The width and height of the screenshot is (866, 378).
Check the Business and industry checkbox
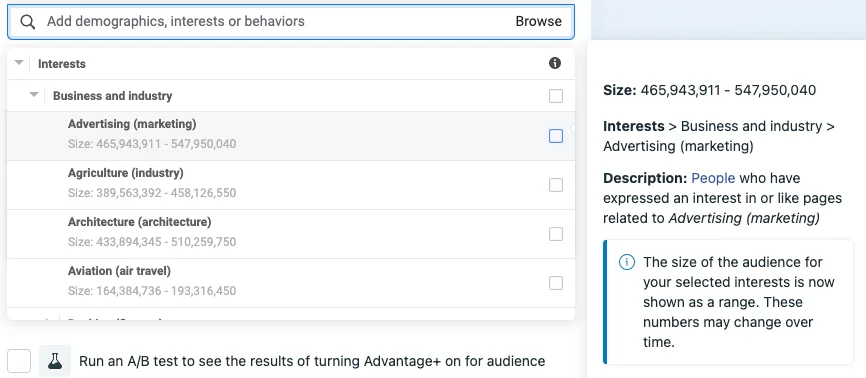(556, 96)
